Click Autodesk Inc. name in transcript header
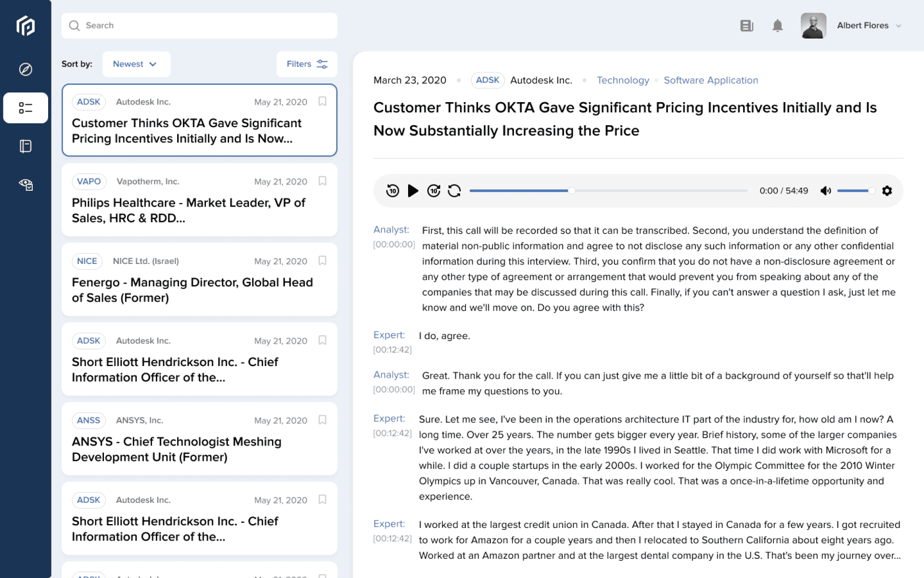The image size is (924, 578). [541, 80]
